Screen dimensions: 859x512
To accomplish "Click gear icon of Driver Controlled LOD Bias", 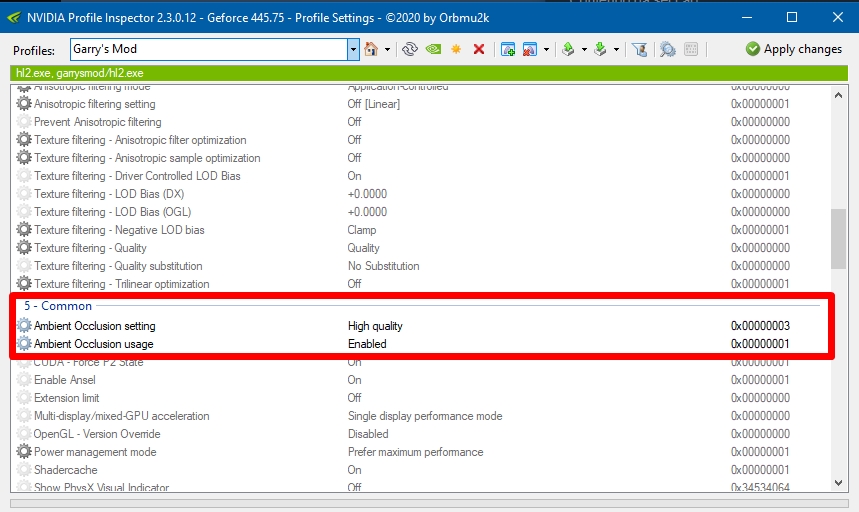I will point(24,176).
